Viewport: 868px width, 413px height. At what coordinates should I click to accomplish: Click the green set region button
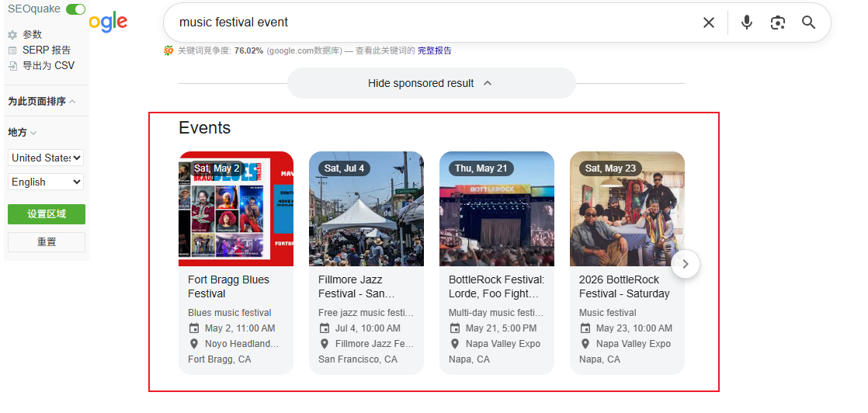click(x=46, y=214)
